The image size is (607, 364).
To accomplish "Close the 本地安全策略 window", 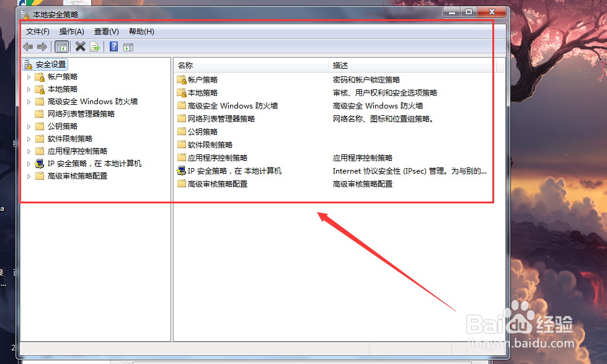I will (x=492, y=12).
